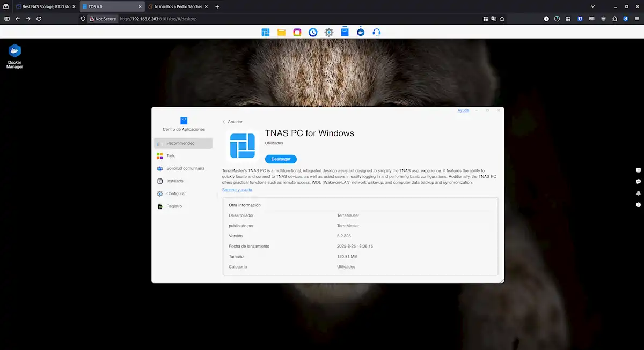Open the File Manager folder icon in the dock

pos(281,32)
